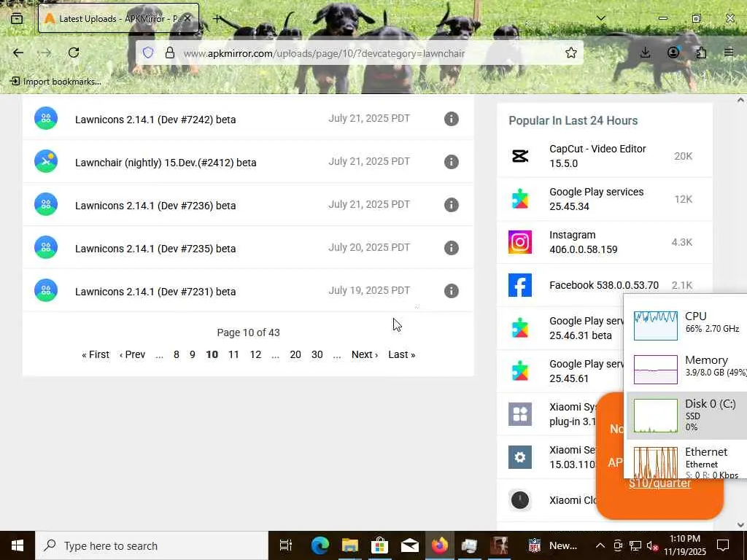This screenshot has height=560, width=747.
Task: Open Lawnicons 2.14.1 (Dev #7235) beta link
Action: tap(155, 248)
